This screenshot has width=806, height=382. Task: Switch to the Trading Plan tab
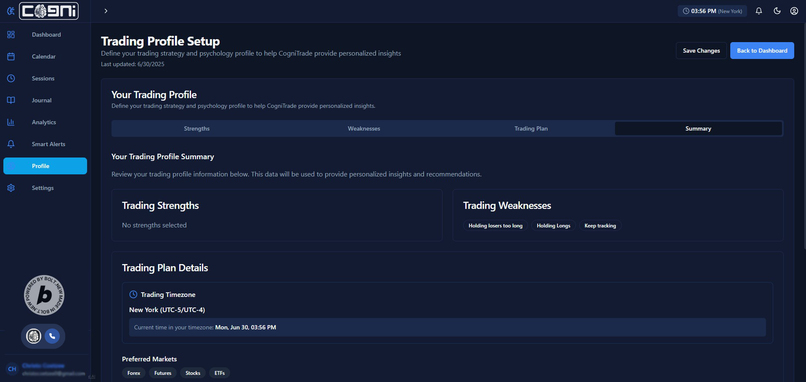pos(531,129)
